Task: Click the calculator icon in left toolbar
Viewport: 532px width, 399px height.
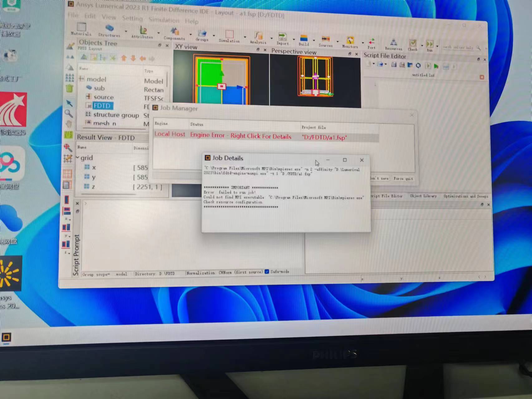Action: coord(66,185)
